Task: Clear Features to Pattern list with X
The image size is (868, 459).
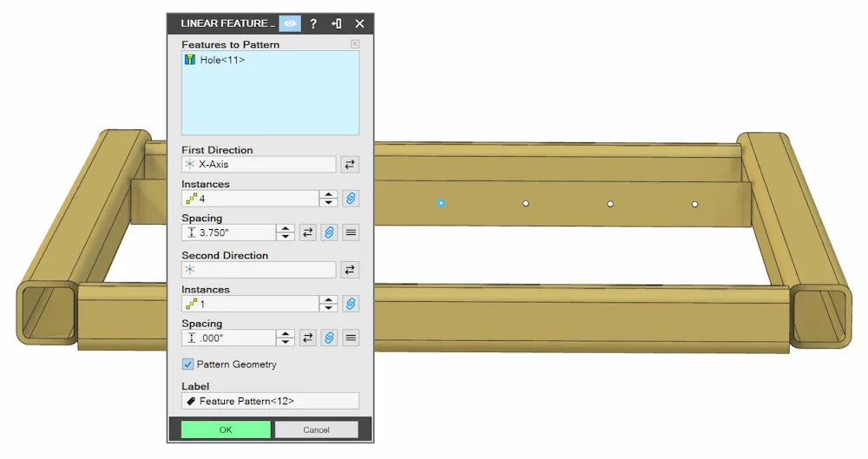Action: point(355,43)
